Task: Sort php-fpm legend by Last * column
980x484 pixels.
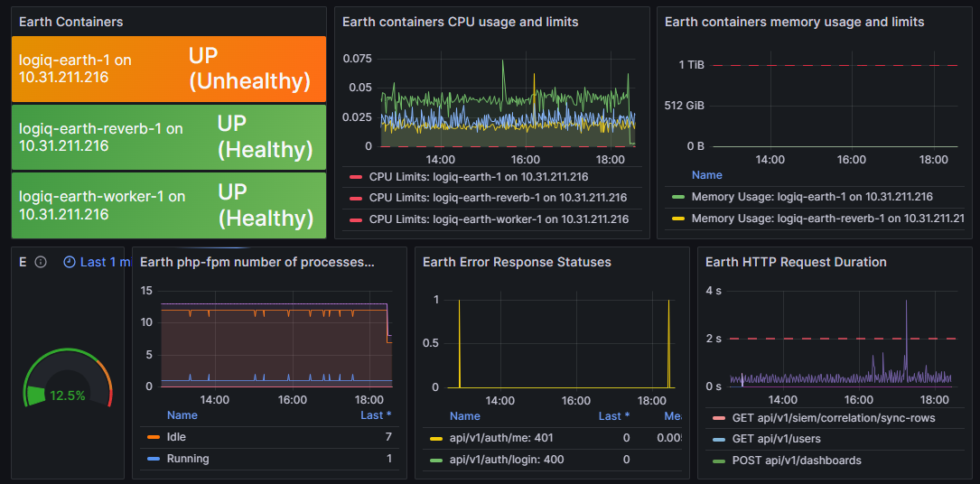Action: 376,415
